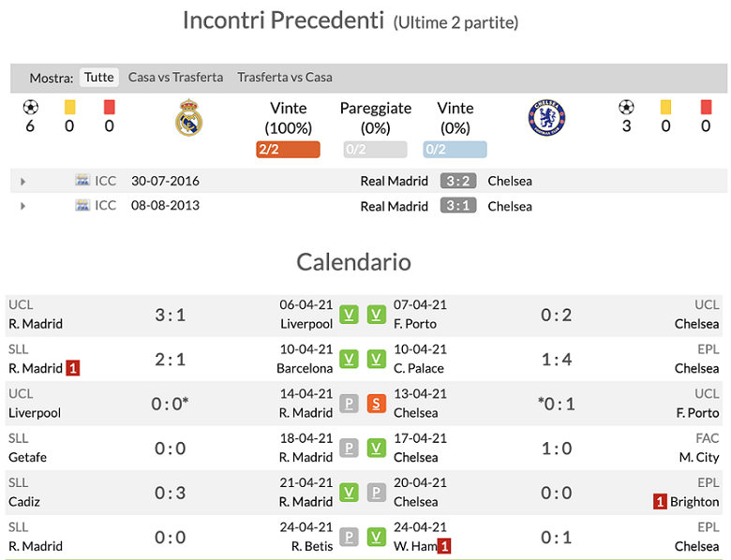Click the orange S badge for Chelsea 13-04-21
Viewport: 731px width, 560px height.
point(376,404)
